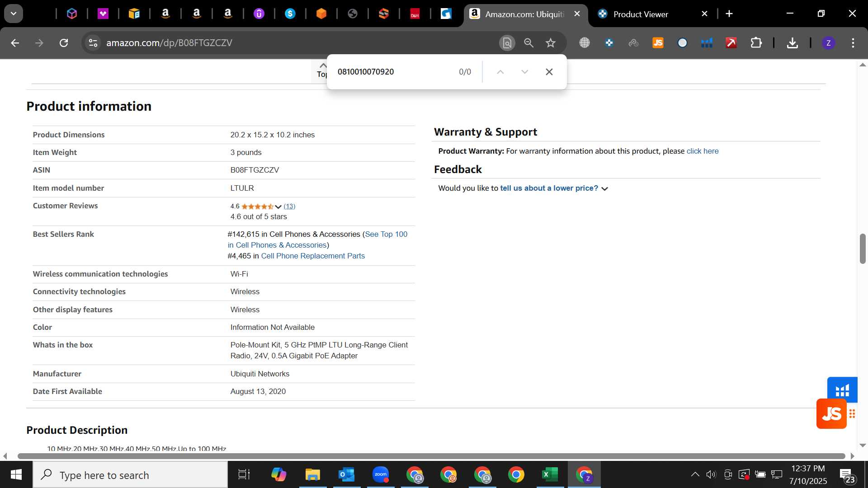Switch to the red DWH icon tab
This screenshot has height=488, width=868.
pyautogui.click(x=415, y=14)
